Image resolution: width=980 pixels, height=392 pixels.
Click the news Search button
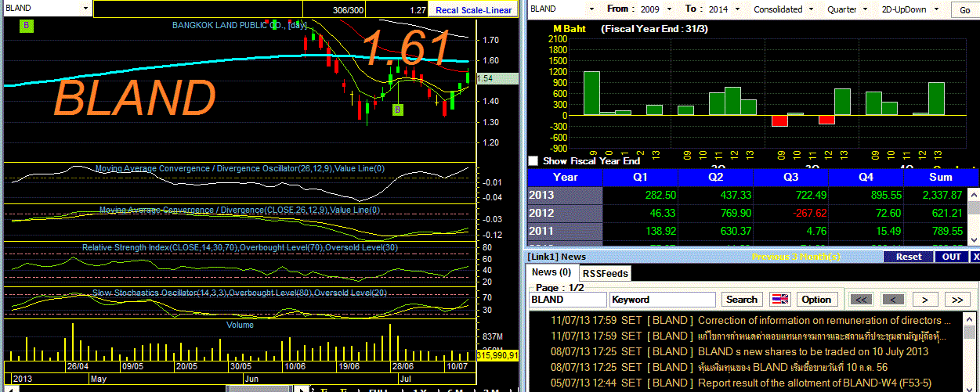coord(742,299)
